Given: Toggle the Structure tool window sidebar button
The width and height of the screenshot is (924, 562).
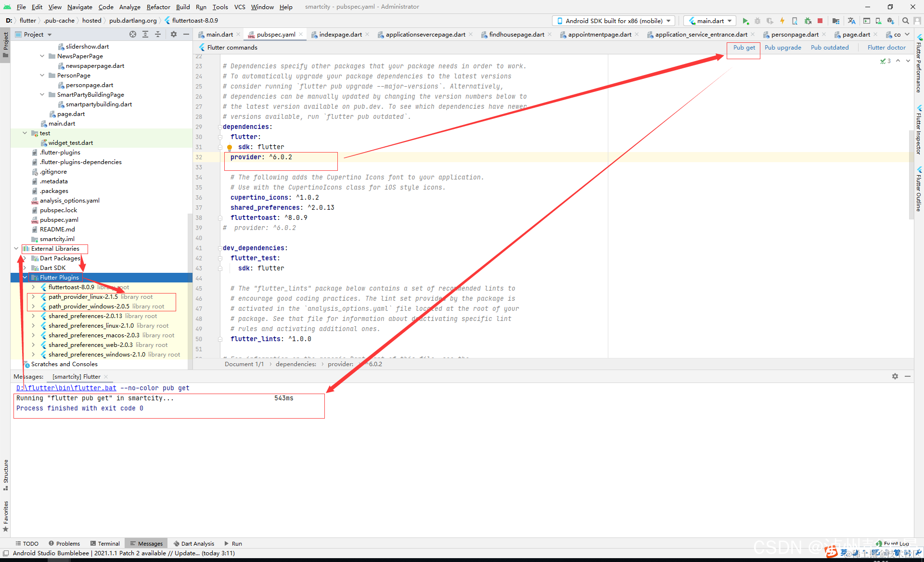Looking at the screenshot, I should (x=5, y=474).
